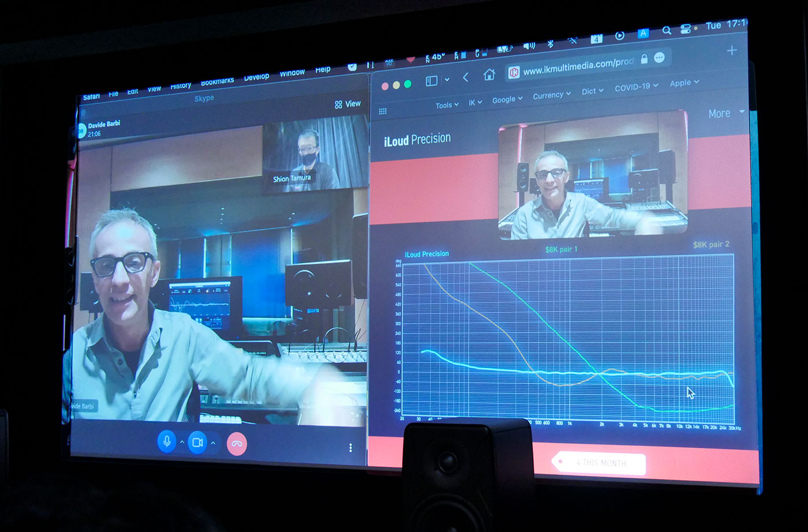Open the COVID-19 favorites dropdown
Screen dimensions: 808x532
636,87
